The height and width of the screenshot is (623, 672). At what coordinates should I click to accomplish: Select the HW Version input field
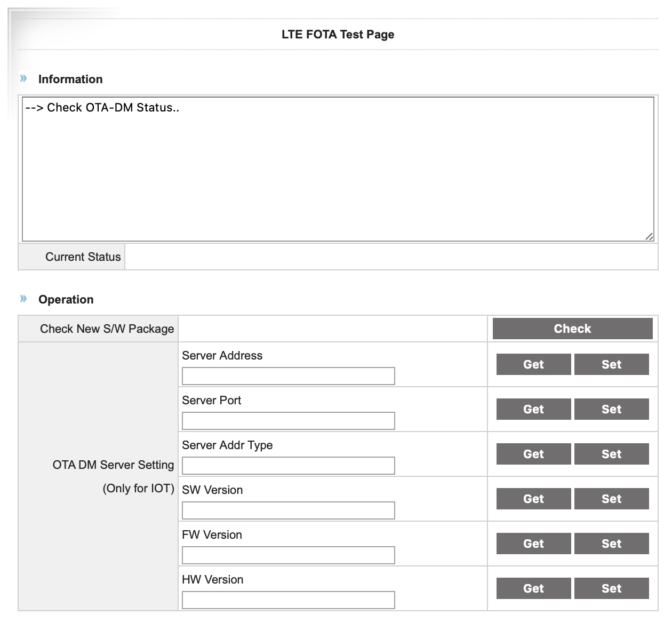click(288, 600)
